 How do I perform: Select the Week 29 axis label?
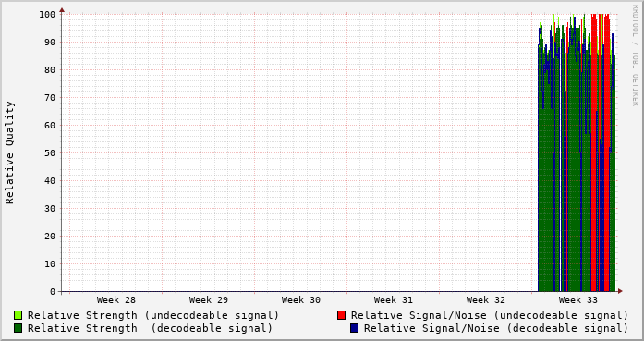[x=208, y=300]
